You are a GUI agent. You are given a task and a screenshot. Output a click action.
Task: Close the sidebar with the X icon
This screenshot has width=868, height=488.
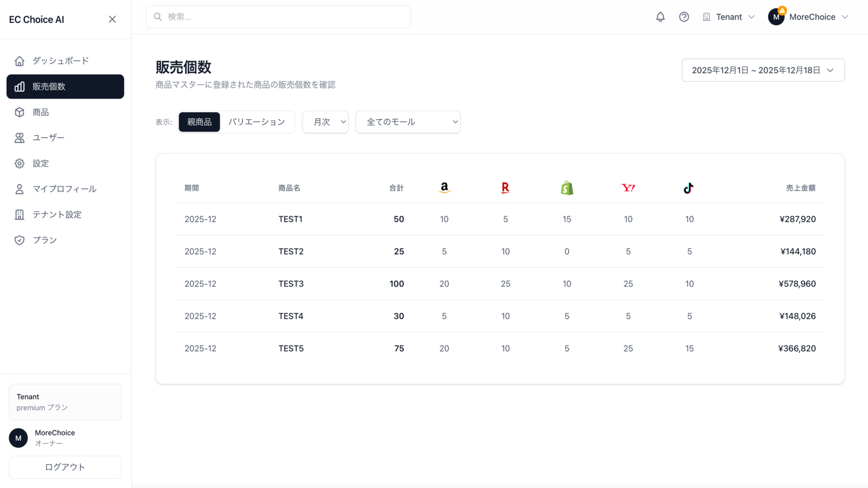pyautogui.click(x=112, y=20)
